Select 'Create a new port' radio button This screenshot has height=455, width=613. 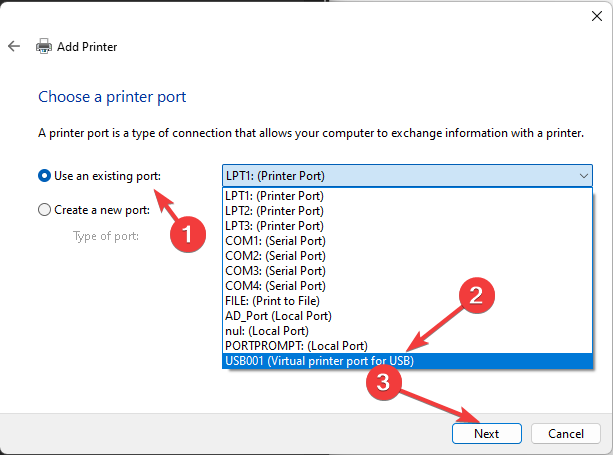(x=45, y=210)
